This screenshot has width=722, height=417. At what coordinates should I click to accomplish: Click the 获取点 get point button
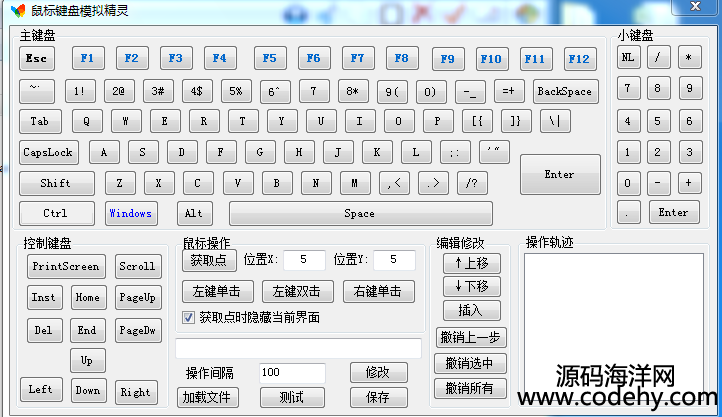click(x=208, y=260)
